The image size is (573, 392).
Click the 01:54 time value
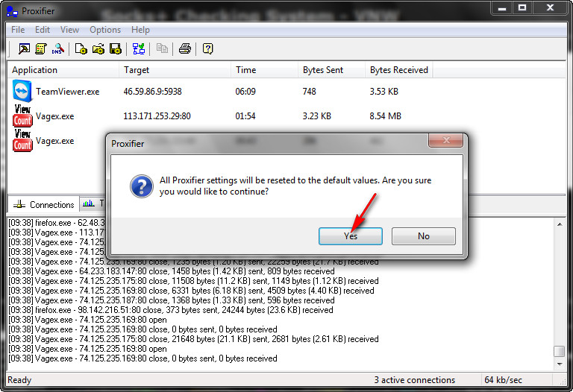coord(245,116)
